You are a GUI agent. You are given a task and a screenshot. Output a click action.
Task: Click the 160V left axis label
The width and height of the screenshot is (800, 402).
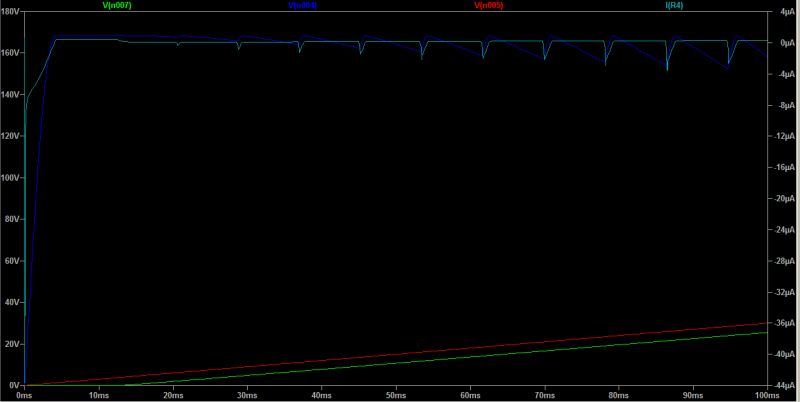pyautogui.click(x=11, y=53)
